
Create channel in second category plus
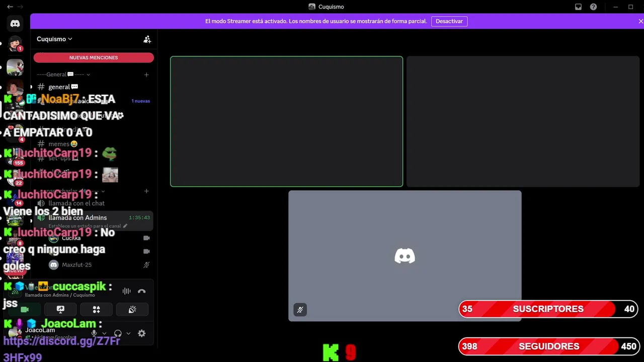coord(146,191)
